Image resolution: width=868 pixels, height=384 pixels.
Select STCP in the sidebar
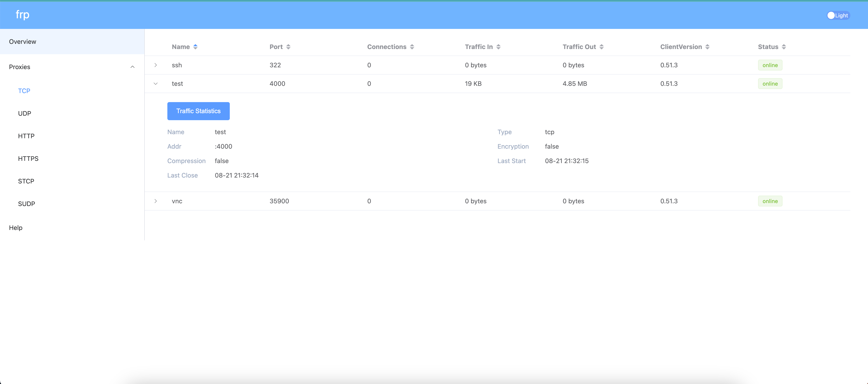tap(26, 181)
